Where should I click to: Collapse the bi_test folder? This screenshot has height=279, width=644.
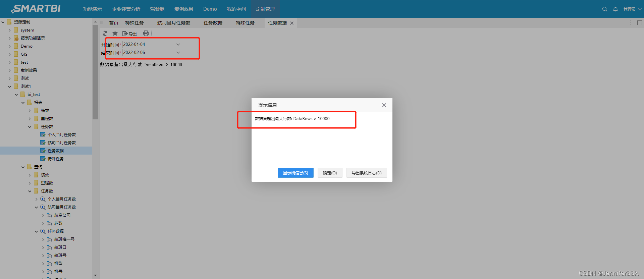click(16, 95)
